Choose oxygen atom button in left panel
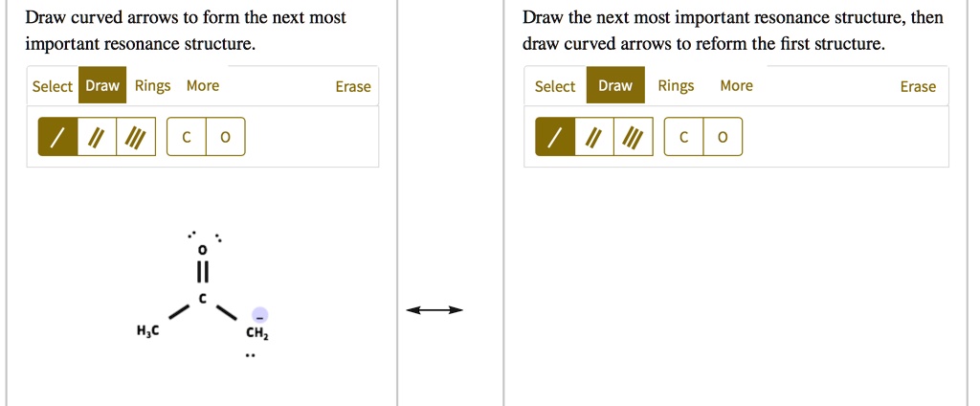 coord(226,136)
